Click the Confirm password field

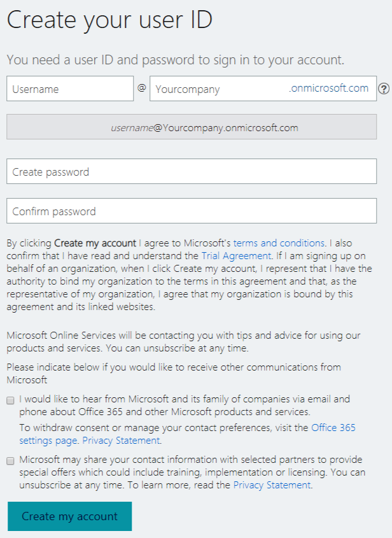tap(192, 211)
